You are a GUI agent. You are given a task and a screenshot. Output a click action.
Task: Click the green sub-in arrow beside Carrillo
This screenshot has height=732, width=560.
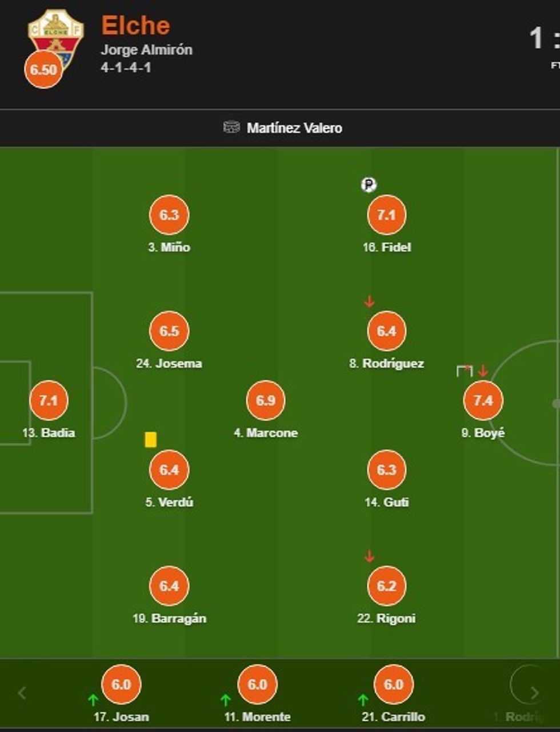[362, 699]
